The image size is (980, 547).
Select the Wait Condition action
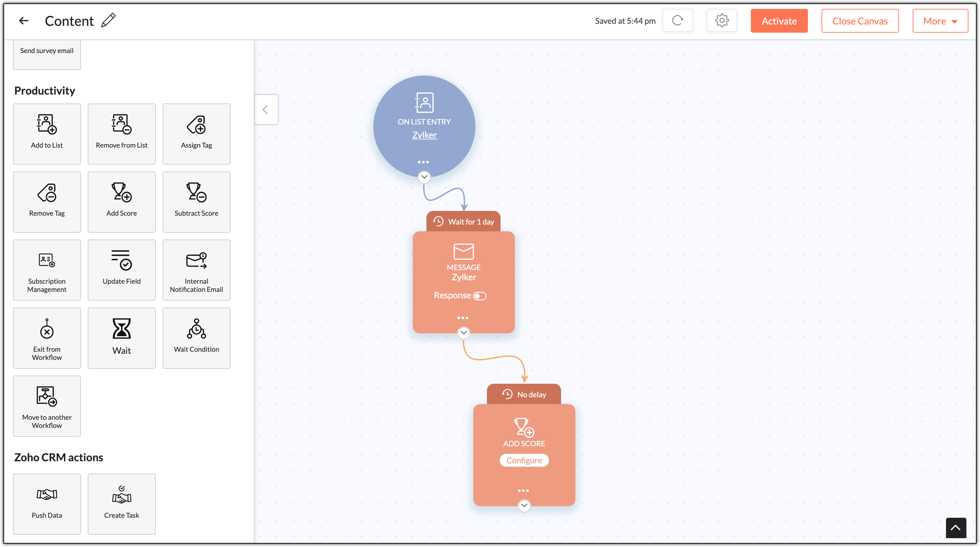(x=196, y=338)
